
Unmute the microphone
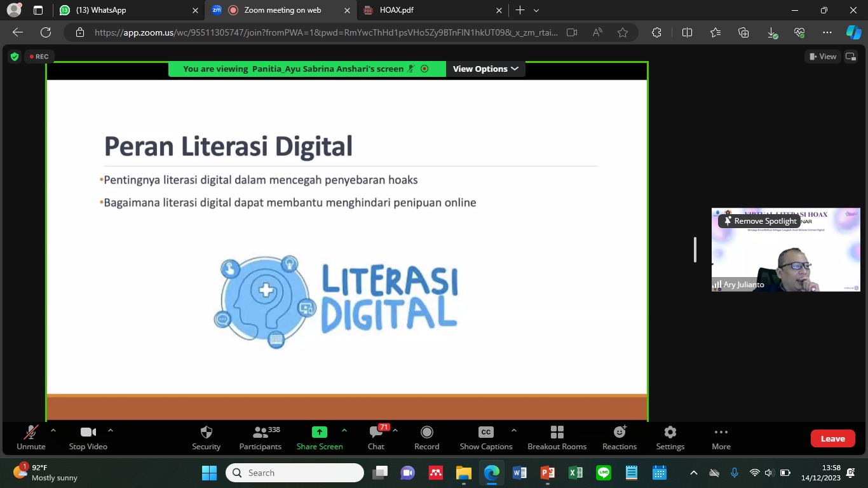click(31, 438)
